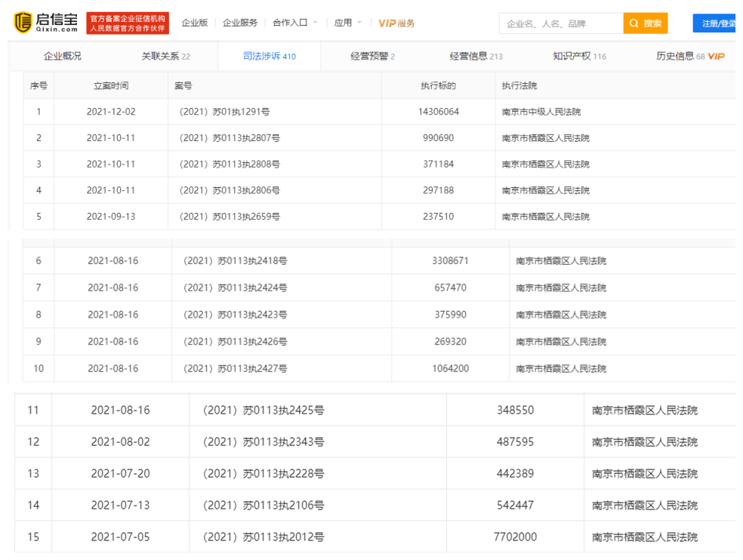Image resolution: width=743 pixels, height=560 pixels.
Task: Click the amount 14306064
Action: pyautogui.click(x=438, y=112)
